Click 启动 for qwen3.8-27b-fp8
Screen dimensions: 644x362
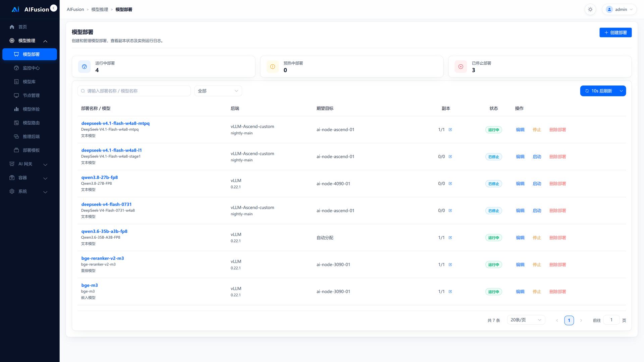point(537,184)
